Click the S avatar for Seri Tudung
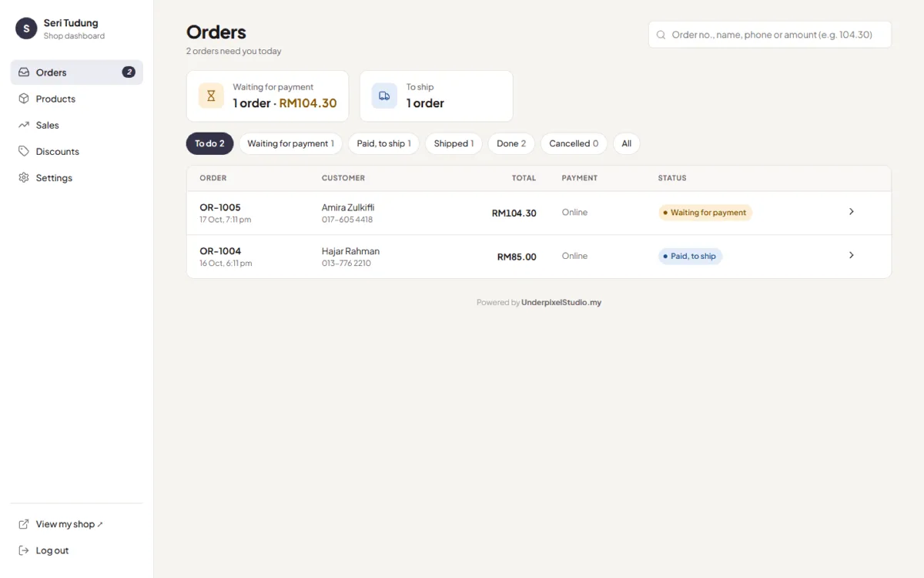The height and width of the screenshot is (578, 924). pos(26,29)
